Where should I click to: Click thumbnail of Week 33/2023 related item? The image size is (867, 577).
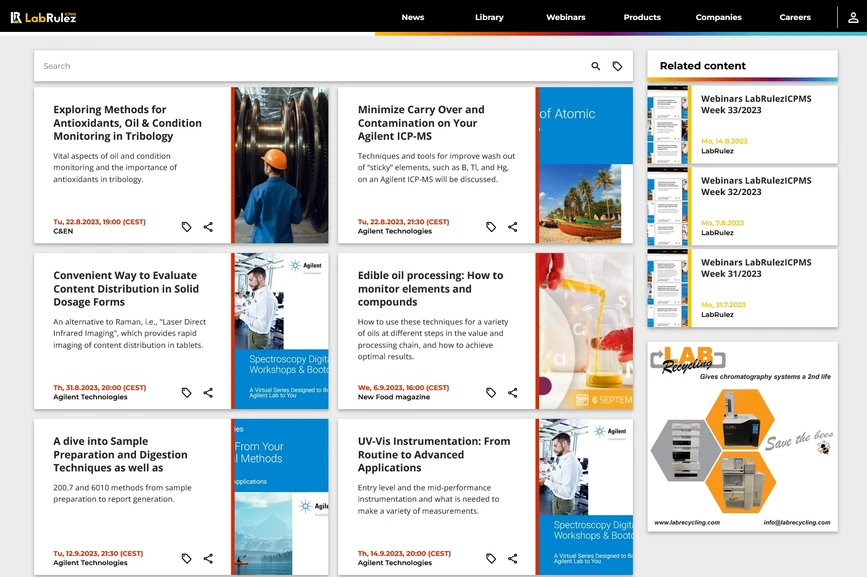[668, 124]
